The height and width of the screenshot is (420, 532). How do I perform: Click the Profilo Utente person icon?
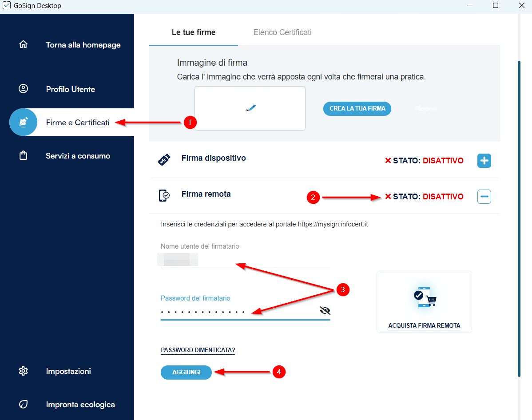[23, 89]
